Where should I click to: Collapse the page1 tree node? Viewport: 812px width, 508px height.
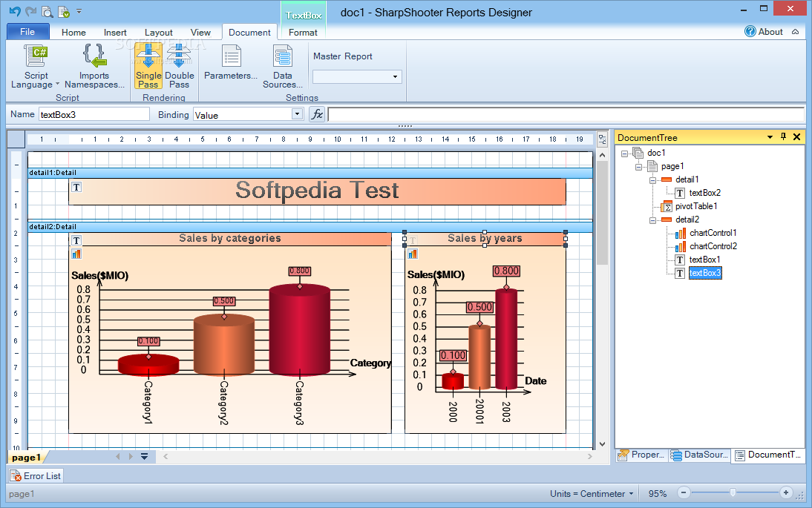click(x=638, y=167)
